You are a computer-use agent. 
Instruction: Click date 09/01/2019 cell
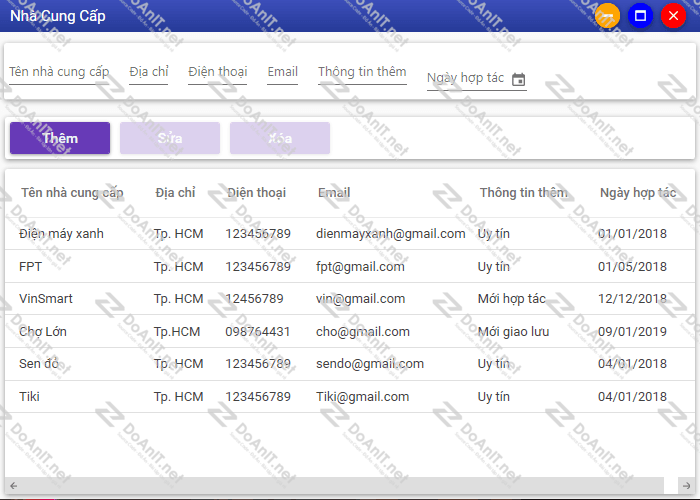point(633,332)
